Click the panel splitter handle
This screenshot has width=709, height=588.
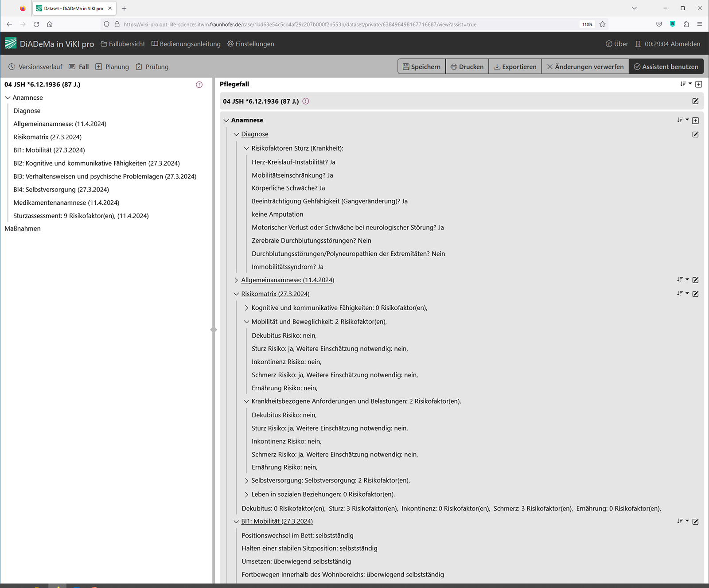pyautogui.click(x=214, y=330)
